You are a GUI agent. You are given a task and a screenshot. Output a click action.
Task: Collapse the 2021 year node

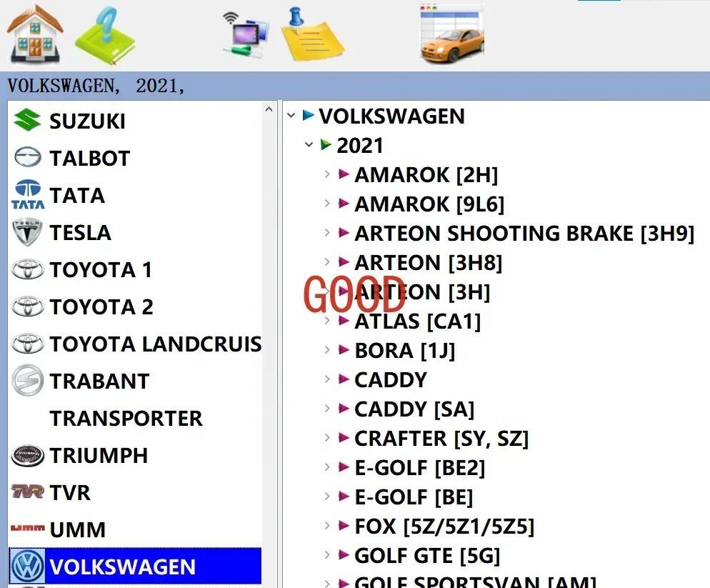pos(309,145)
